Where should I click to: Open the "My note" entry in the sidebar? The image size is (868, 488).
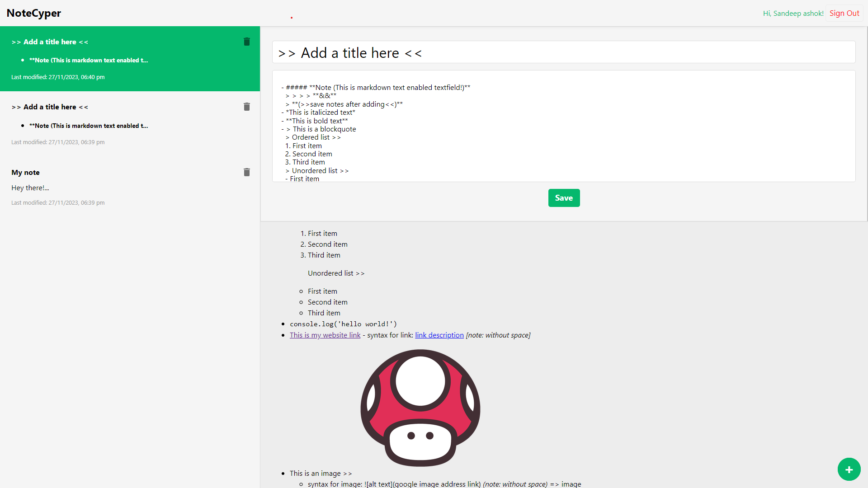[130, 188]
